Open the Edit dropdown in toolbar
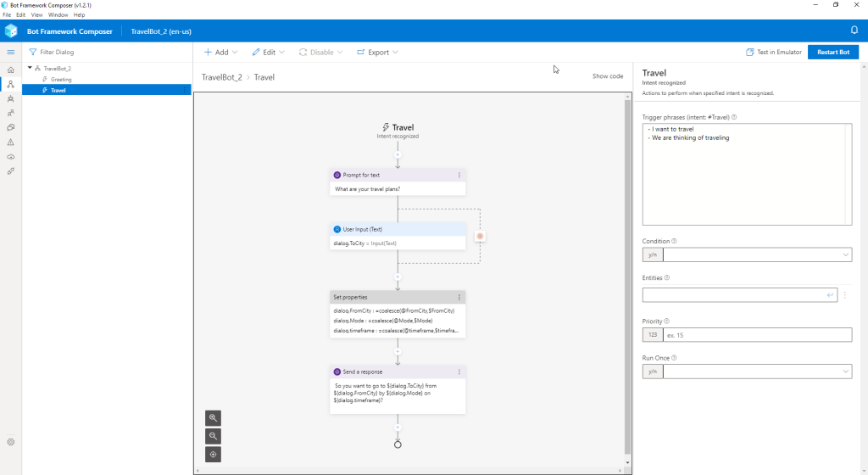The height and width of the screenshot is (475, 868). [269, 52]
